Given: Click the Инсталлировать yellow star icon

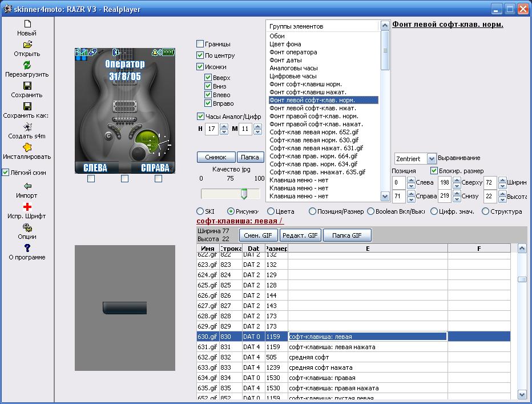Looking at the screenshot, I should [27, 147].
